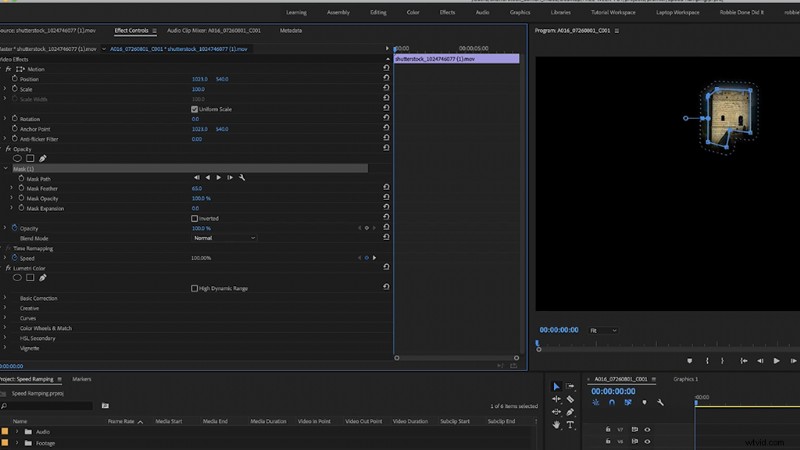
Task: Collapse the Mask (1) group
Action: click(6, 168)
